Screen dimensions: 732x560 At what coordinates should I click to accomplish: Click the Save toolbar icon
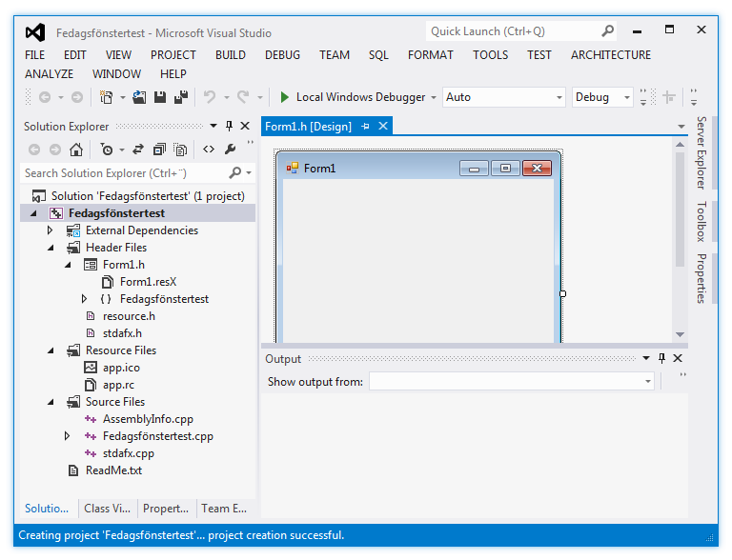160,97
